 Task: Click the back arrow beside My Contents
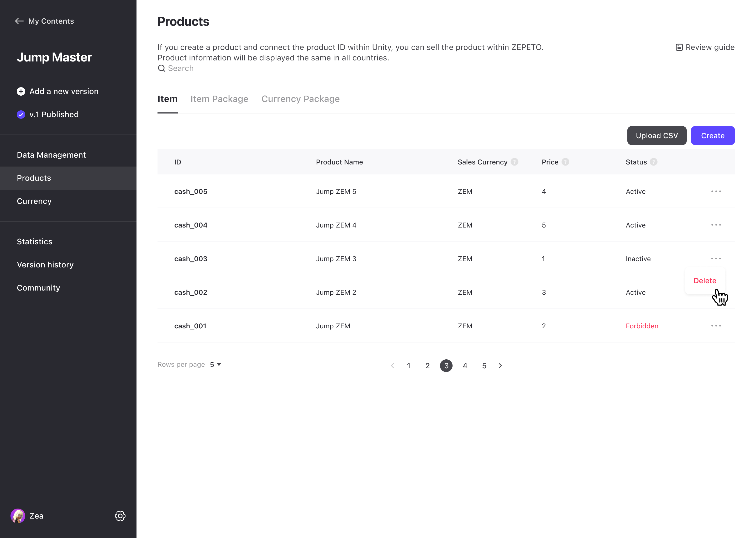point(19,21)
